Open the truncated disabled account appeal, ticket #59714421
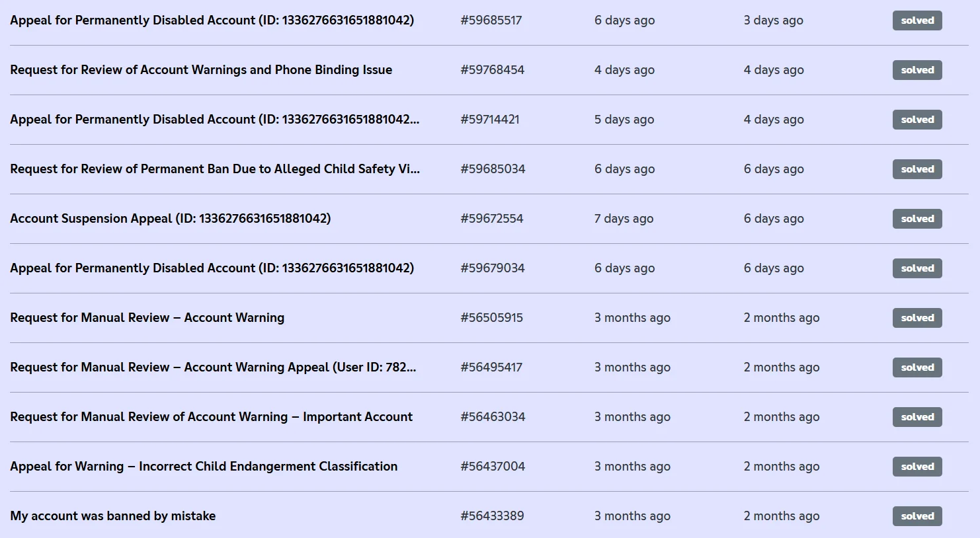 tap(214, 120)
